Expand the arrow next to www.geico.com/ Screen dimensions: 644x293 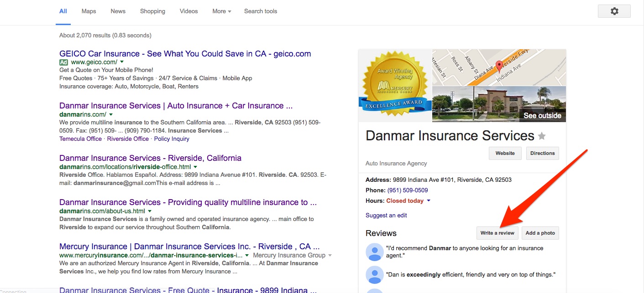[122, 62]
